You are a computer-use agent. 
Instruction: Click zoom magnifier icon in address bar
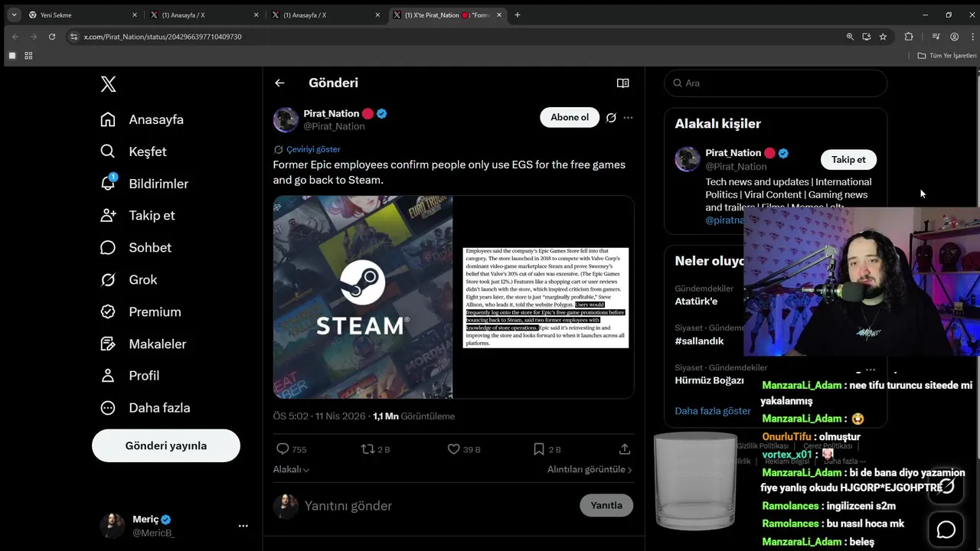(x=850, y=36)
